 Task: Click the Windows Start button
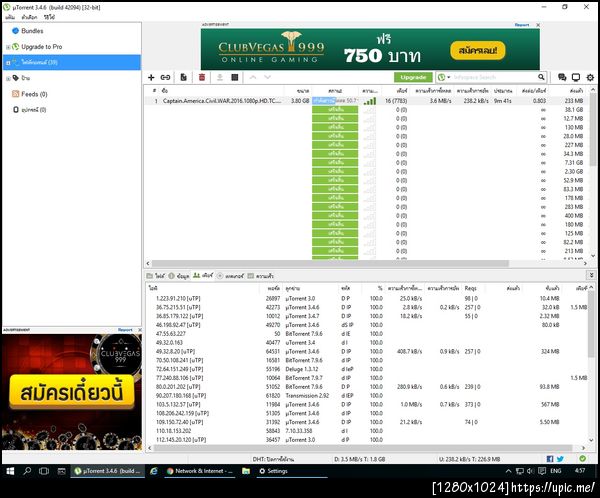(10, 471)
